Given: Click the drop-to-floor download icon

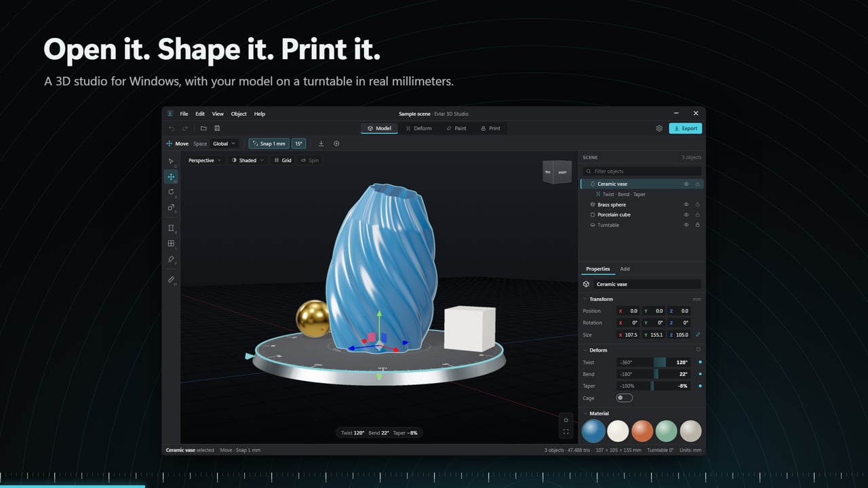Looking at the screenshot, I should tap(321, 144).
